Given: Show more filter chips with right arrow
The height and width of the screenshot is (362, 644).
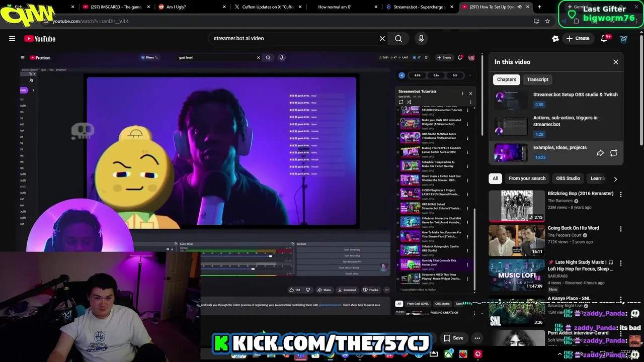Looking at the screenshot, I should pos(615,179).
